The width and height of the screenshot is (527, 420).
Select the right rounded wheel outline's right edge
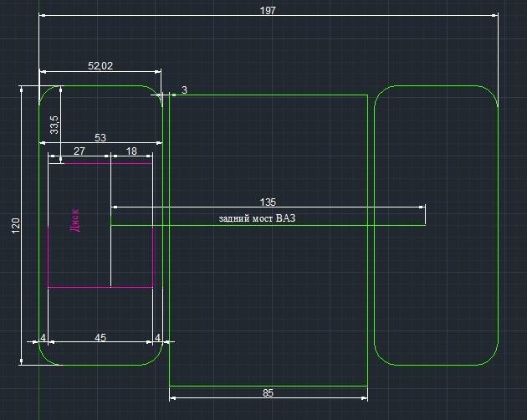pos(498,226)
